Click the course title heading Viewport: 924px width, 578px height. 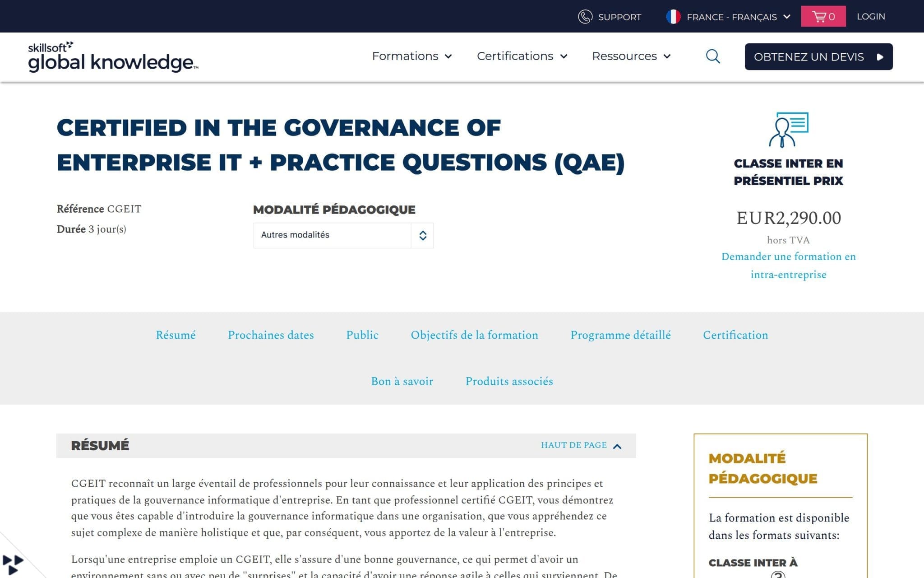click(x=341, y=145)
